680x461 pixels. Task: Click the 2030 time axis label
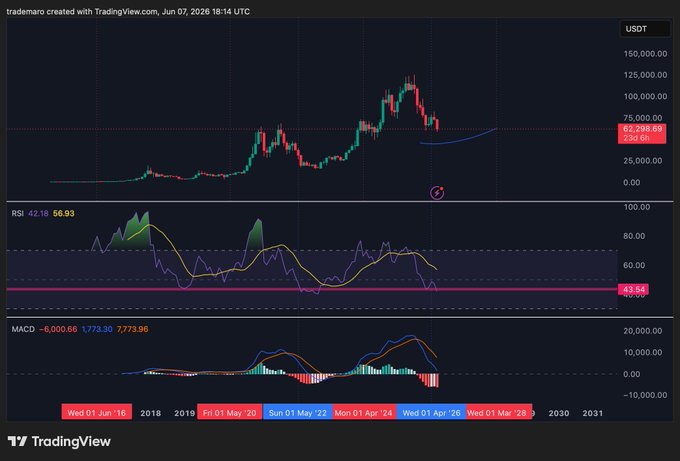(x=559, y=413)
